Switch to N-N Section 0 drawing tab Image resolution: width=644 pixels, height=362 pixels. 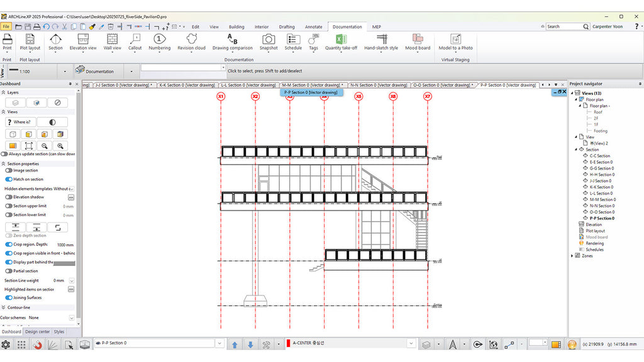point(378,85)
